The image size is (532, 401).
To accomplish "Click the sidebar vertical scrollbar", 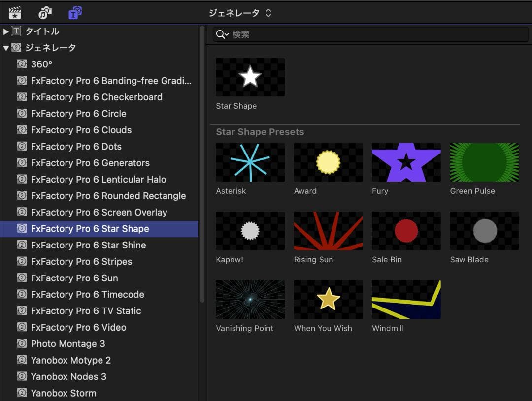I will (x=202, y=162).
